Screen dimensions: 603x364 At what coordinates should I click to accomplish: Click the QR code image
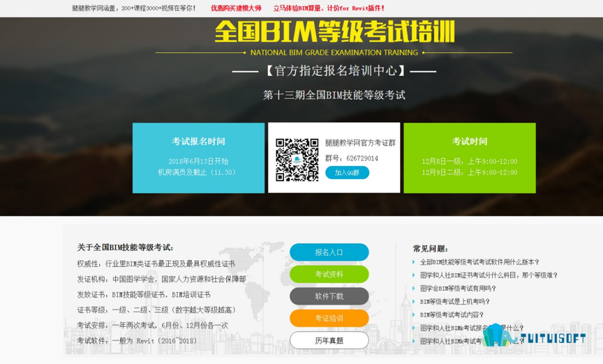297,160
